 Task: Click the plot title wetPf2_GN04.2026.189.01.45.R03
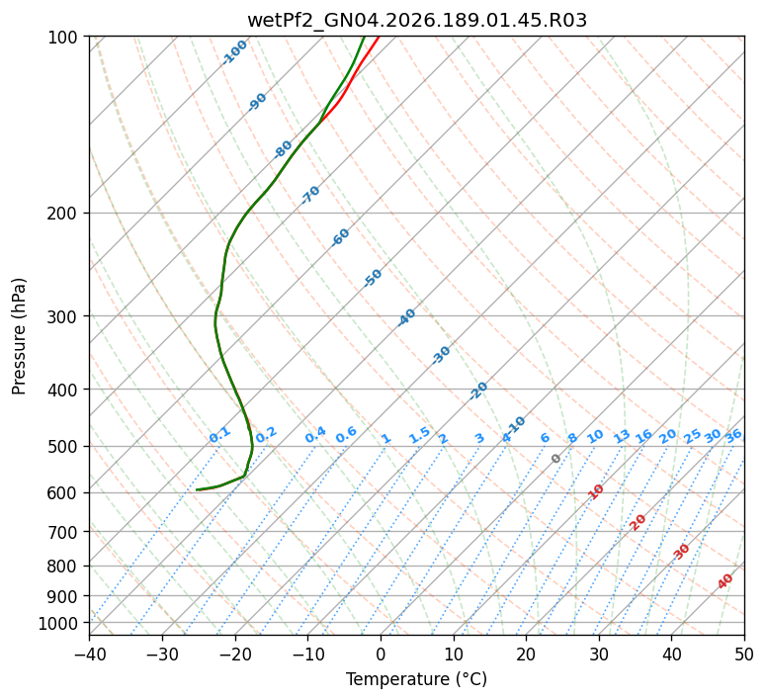click(417, 21)
